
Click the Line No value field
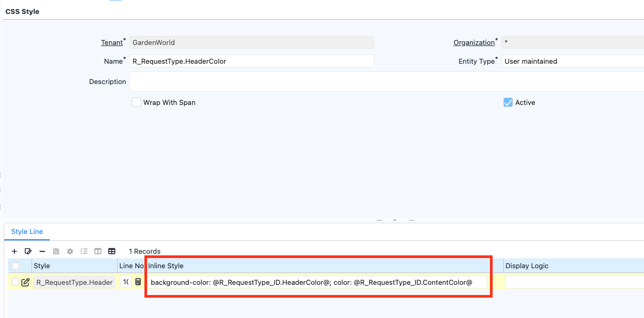tap(126, 282)
